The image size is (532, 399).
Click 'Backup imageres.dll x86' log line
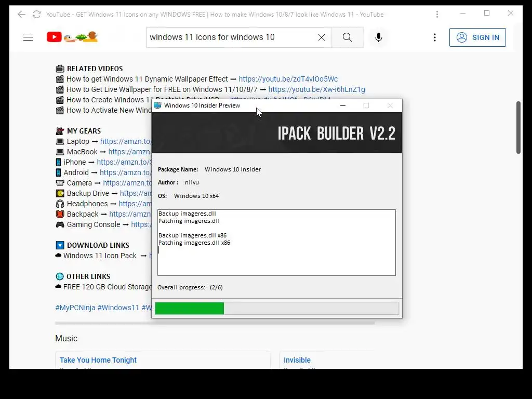(192, 235)
